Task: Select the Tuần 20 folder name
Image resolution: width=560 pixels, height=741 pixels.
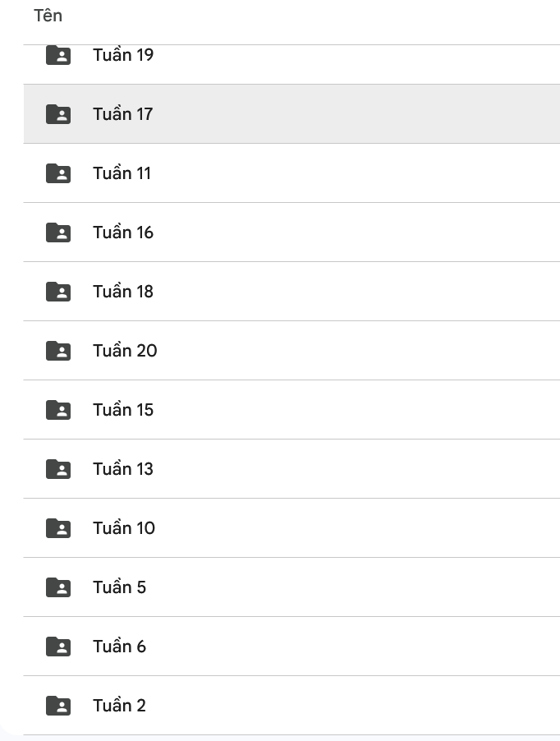Action: coord(125,351)
